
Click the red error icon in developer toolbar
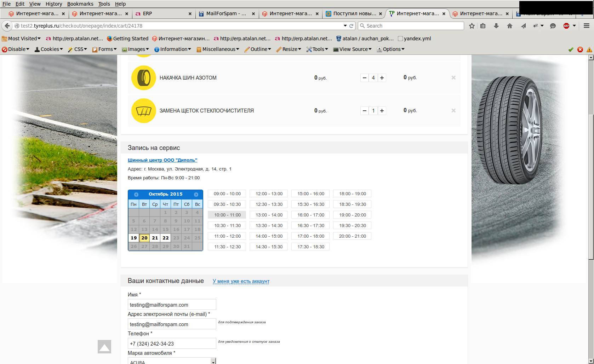pos(580,50)
